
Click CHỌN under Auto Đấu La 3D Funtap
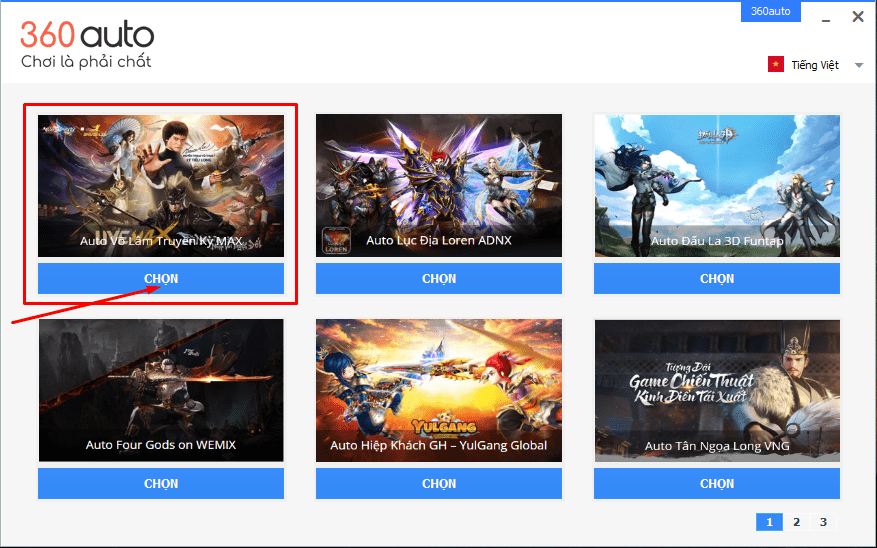tap(717, 278)
